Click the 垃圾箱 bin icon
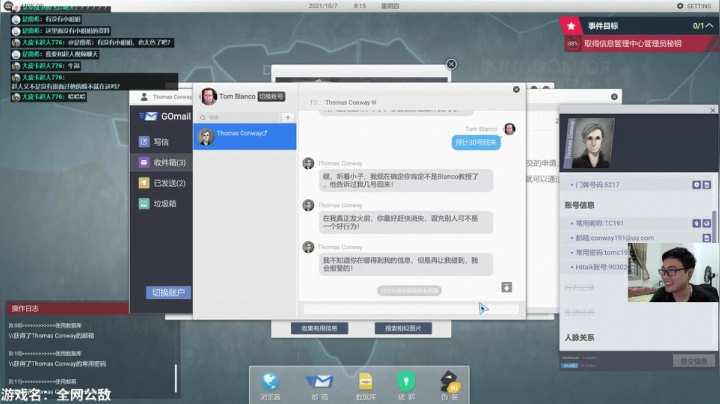Viewport: 720px width, 404px height. pos(144,203)
